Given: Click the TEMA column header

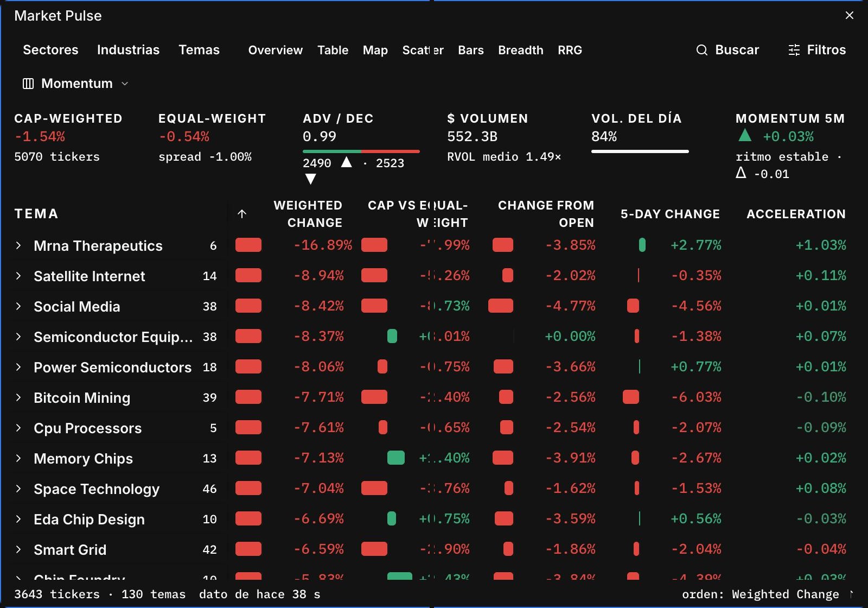Looking at the screenshot, I should pos(36,214).
